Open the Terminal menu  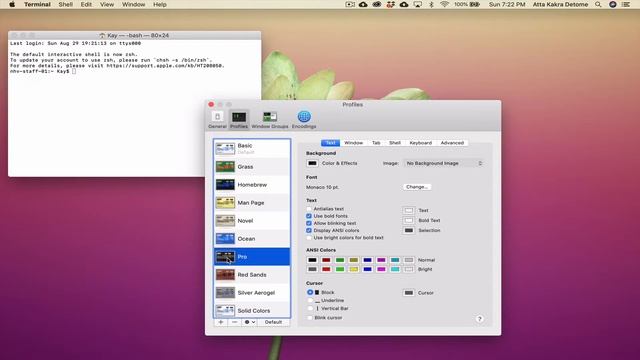(37, 4)
